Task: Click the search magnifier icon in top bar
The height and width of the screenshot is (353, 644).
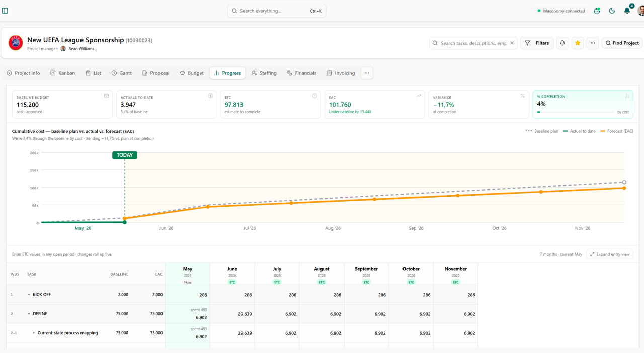Action: point(234,11)
